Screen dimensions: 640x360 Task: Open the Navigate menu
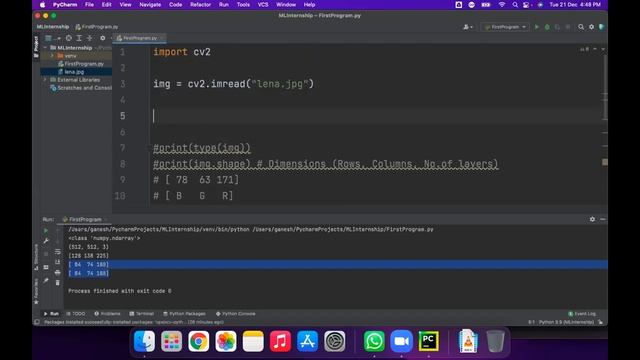[x=150, y=5]
